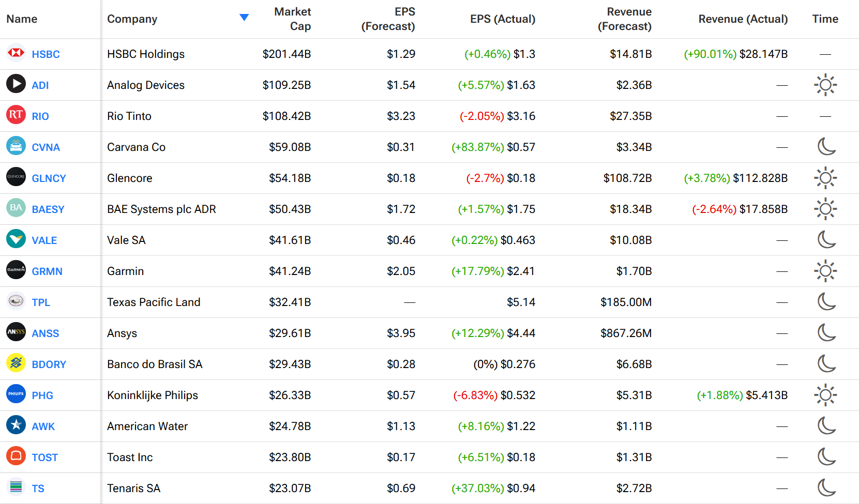This screenshot has width=859, height=504.
Task: Click the sun icon in BAESY row
Action: (825, 209)
